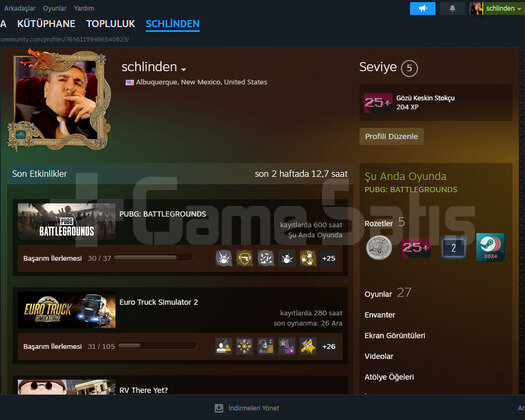525x420 pixels.
Task: Open the notifications bell icon
Action: pos(452,8)
